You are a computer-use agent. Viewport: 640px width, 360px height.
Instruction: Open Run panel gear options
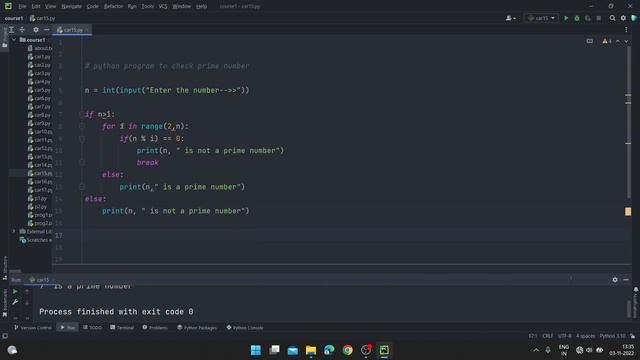(615, 280)
